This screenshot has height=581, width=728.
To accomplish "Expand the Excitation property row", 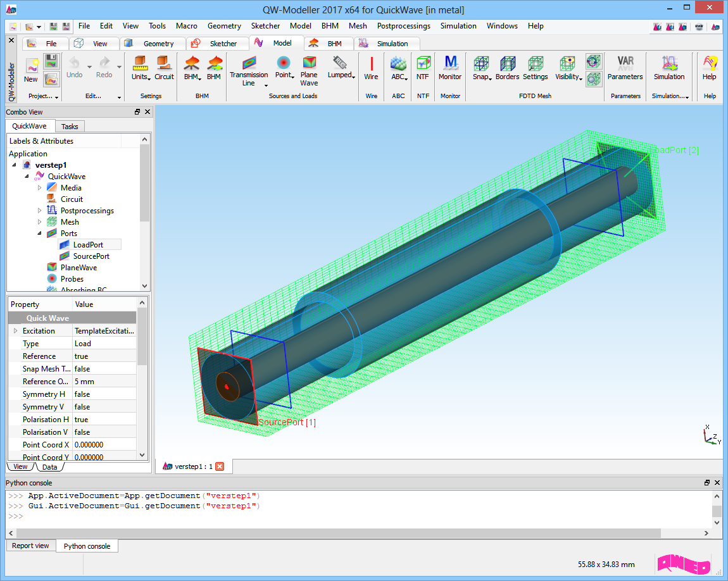I will (x=15, y=331).
